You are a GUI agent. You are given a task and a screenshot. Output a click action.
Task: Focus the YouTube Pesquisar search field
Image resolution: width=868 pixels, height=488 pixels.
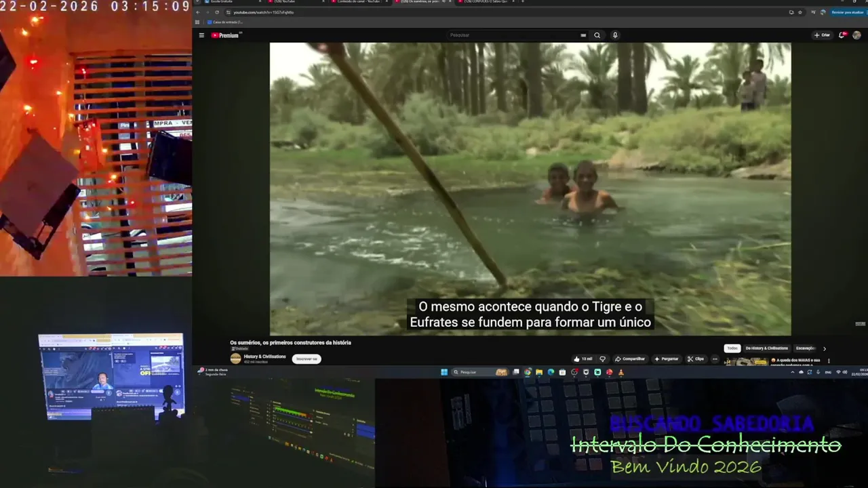pyautogui.click(x=513, y=35)
